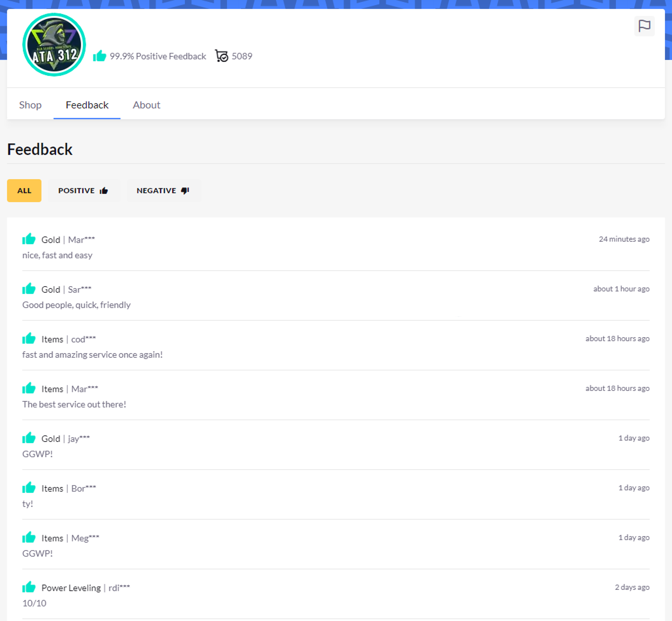Click thumbs-up icon on Gold jay*** review
Image resolution: width=672 pixels, height=621 pixels.
pos(29,438)
